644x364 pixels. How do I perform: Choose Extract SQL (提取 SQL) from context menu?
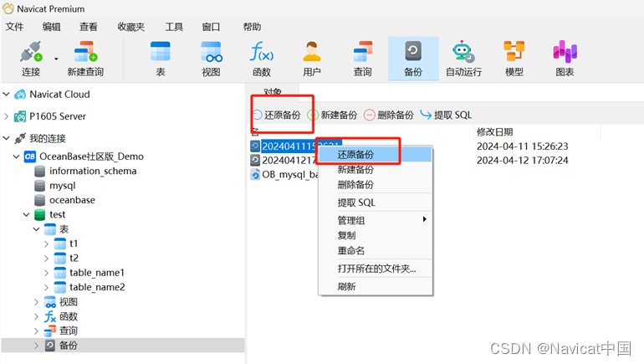tap(376, 203)
